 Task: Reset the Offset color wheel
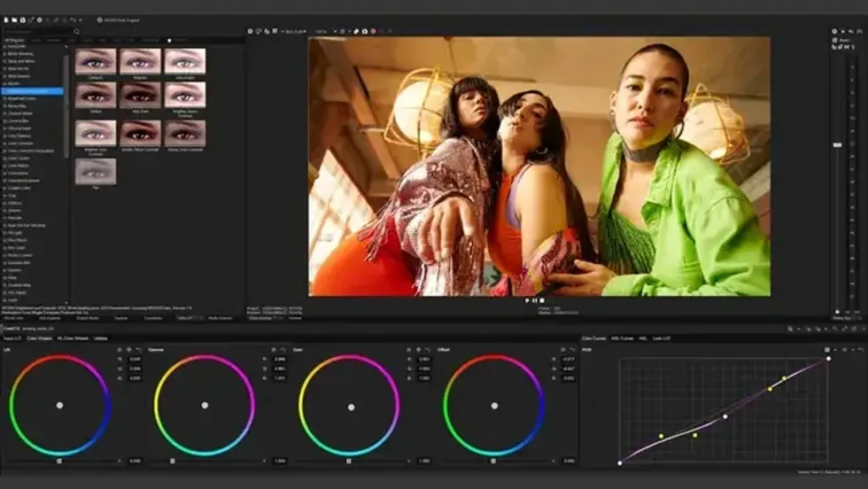572,350
